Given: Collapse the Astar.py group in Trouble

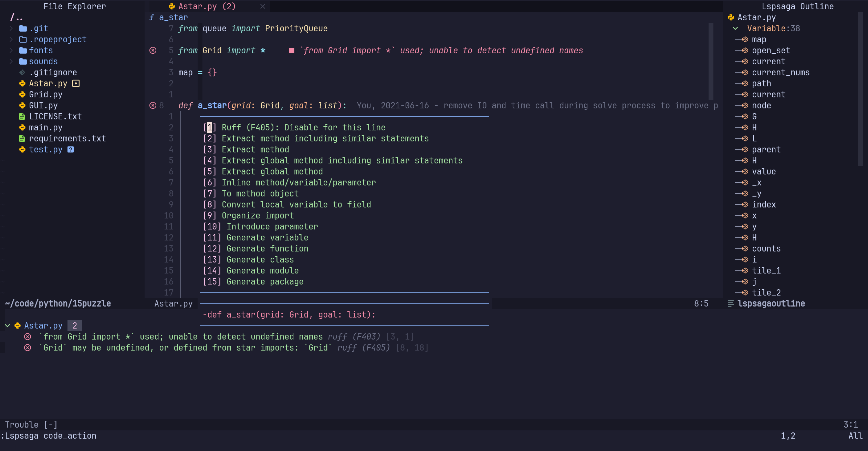Looking at the screenshot, I should (7, 326).
